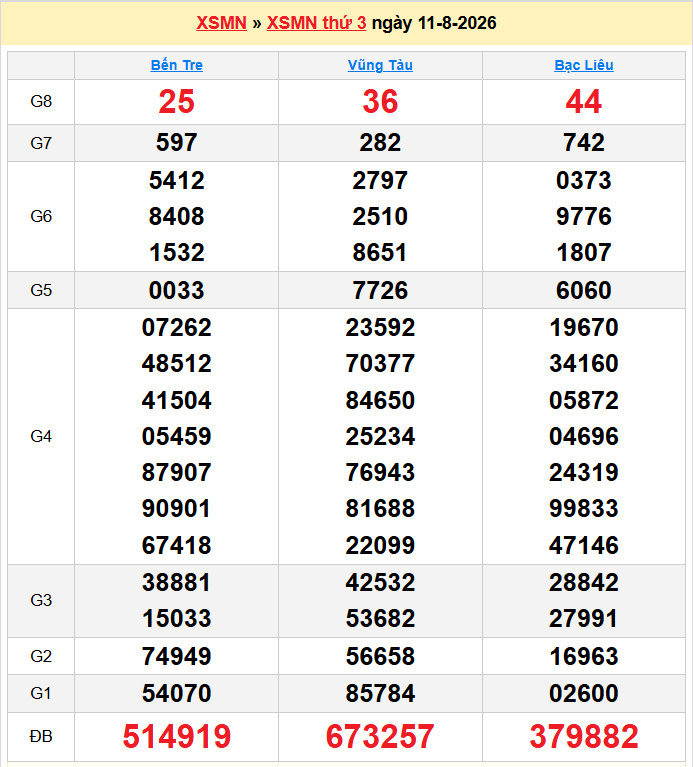
Task: Click G7 result 597
Action: (x=177, y=142)
